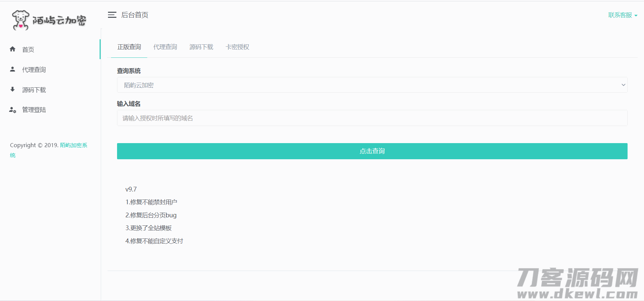Open the 联系客服 dropdown menu
Viewport: 644px width, 301px height.
click(622, 15)
